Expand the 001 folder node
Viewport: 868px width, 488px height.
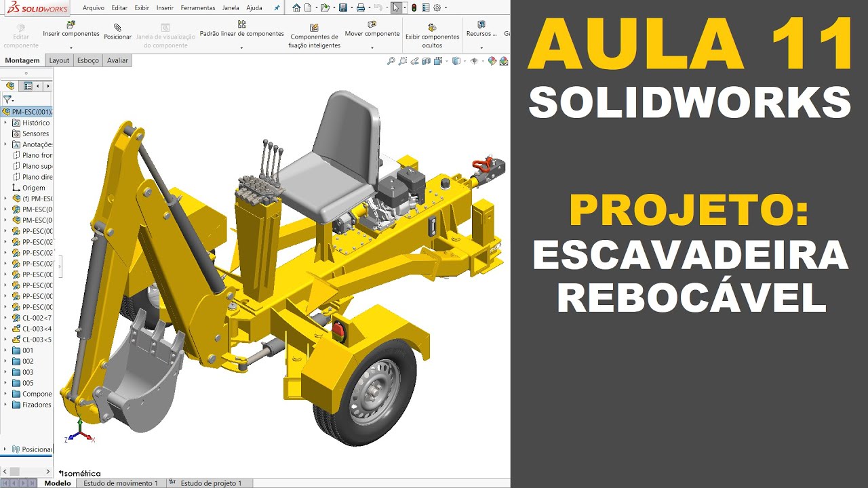pyautogui.click(x=5, y=350)
